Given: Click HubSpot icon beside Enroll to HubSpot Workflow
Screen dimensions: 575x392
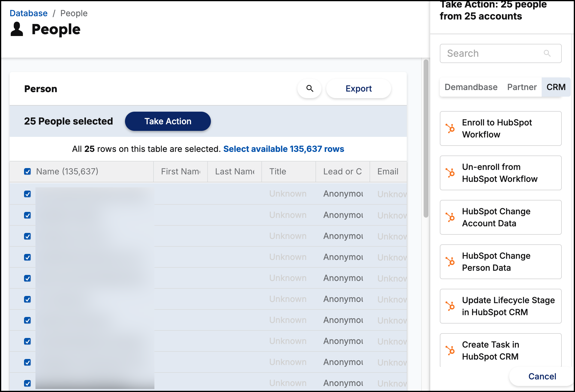Looking at the screenshot, I should click(450, 128).
